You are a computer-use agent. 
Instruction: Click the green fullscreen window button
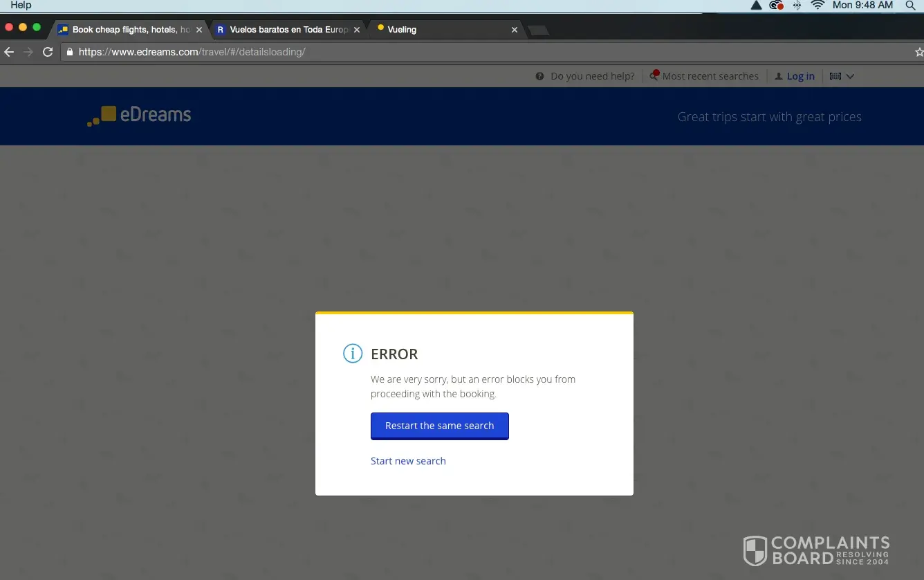coord(37,27)
